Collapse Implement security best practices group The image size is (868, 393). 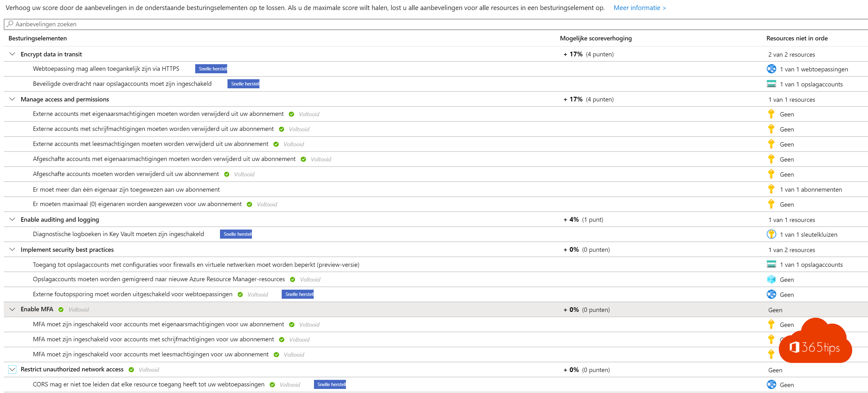click(x=13, y=249)
